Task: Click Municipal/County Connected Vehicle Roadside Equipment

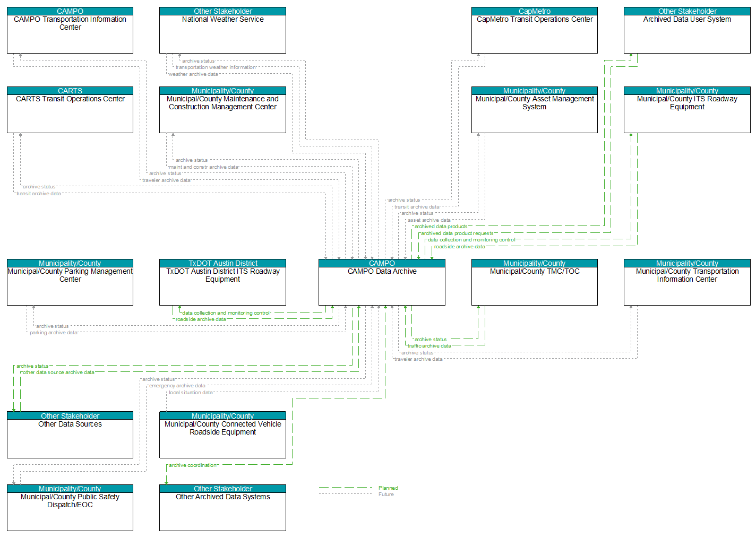Action: pos(222,435)
